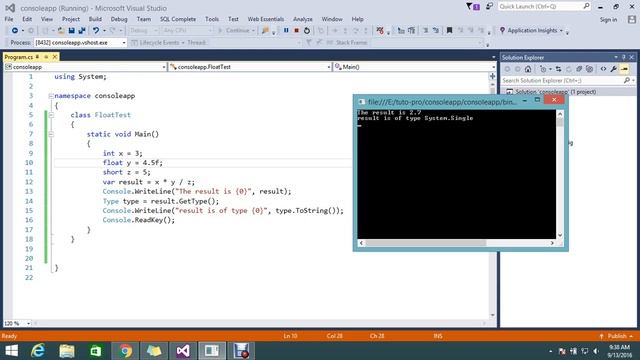Click the Increase Indent toolbar icon
The image size is (640, 360).
pyautogui.click(x=411, y=31)
